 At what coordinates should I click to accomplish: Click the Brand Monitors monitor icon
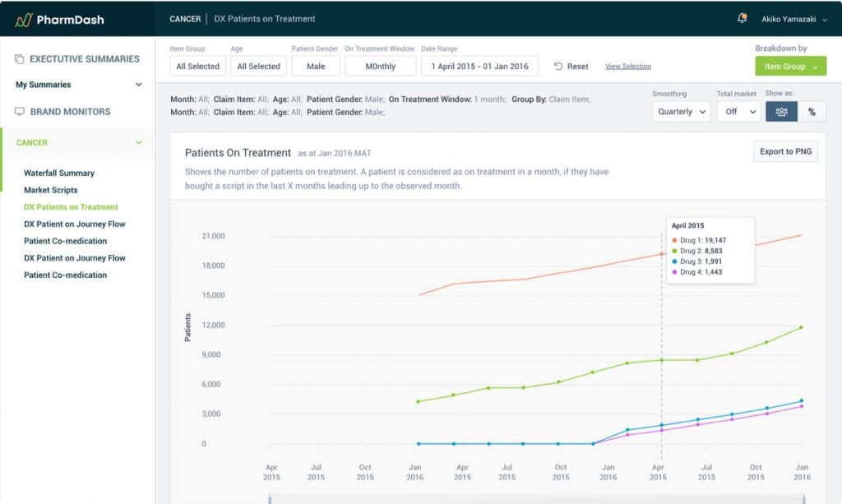click(x=20, y=112)
